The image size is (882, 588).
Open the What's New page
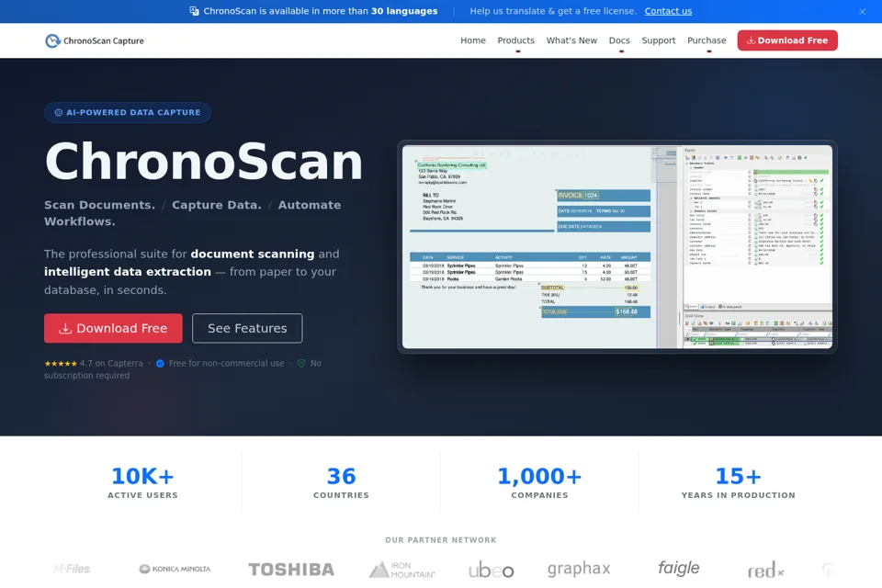(571, 40)
